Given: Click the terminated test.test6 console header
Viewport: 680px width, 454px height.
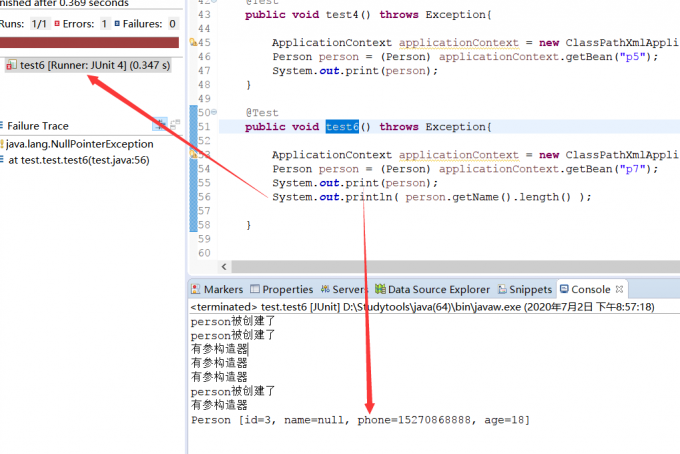Looking at the screenshot, I should 422,307.
